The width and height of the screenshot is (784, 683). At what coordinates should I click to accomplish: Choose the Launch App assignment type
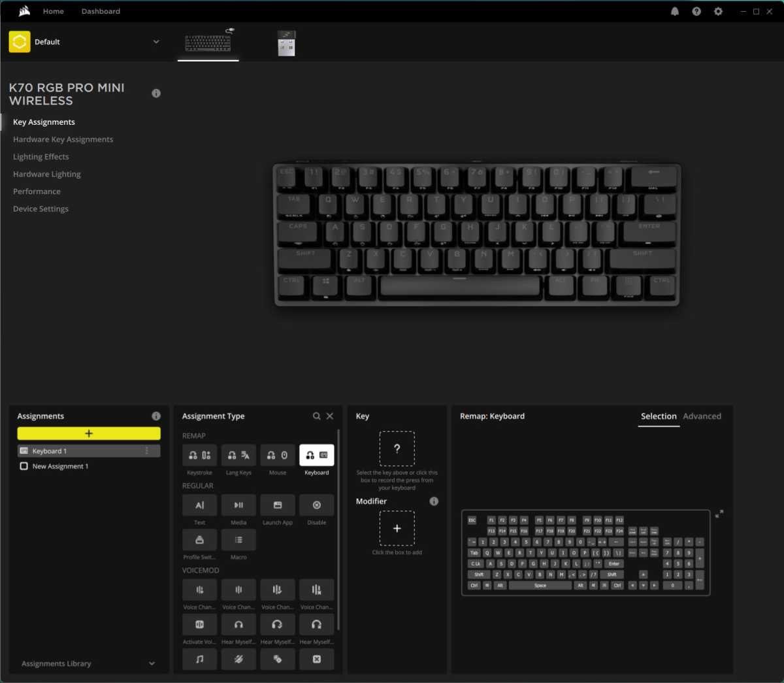click(x=278, y=505)
